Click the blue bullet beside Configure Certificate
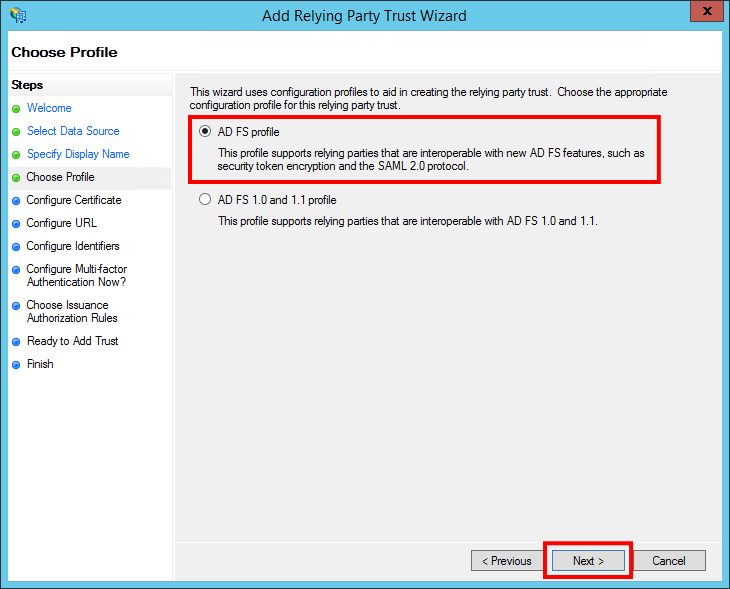Image resolution: width=730 pixels, height=589 pixels. (x=16, y=201)
